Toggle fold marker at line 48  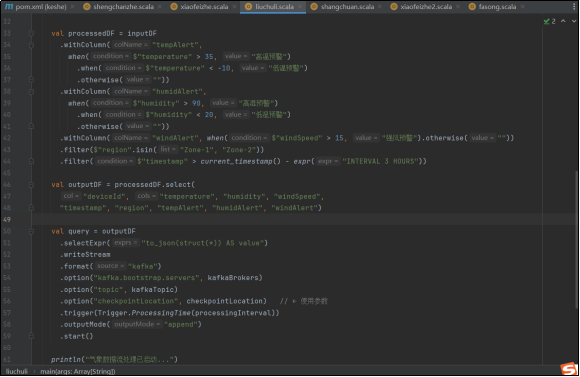click(31, 208)
